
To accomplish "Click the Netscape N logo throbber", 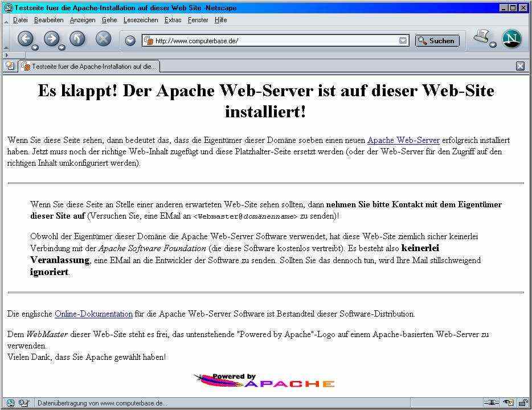I will pyautogui.click(x=511, y=38).
